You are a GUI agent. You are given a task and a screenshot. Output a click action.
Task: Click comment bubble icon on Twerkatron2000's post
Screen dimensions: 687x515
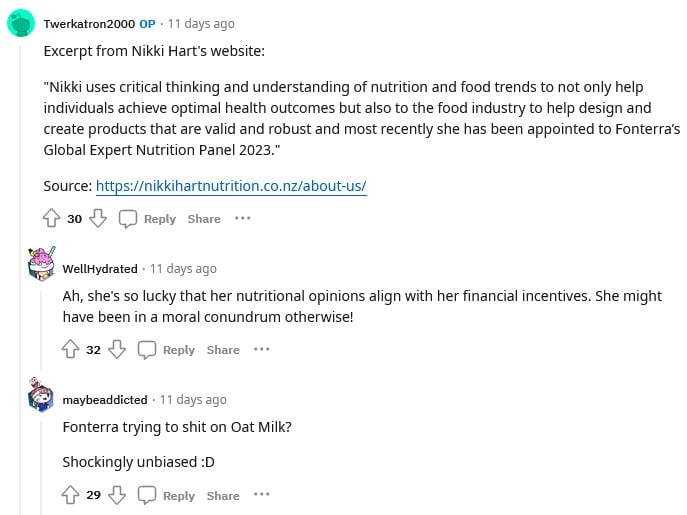pyautogui.click(x=128, y=219)
